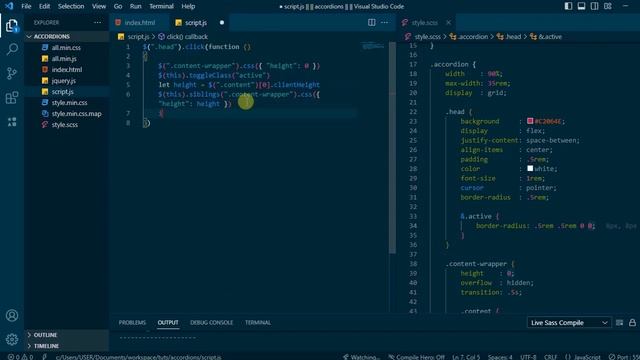640x360 pixels.
Task: Click the VS Code logo icon
Action: click(x=9, y=6)
